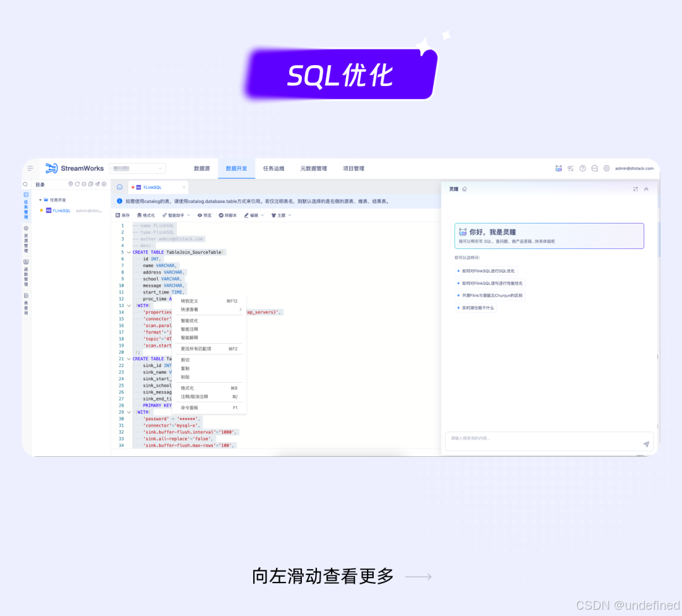Fold the CREATE TABLE block at line 21

click(129, 359)
